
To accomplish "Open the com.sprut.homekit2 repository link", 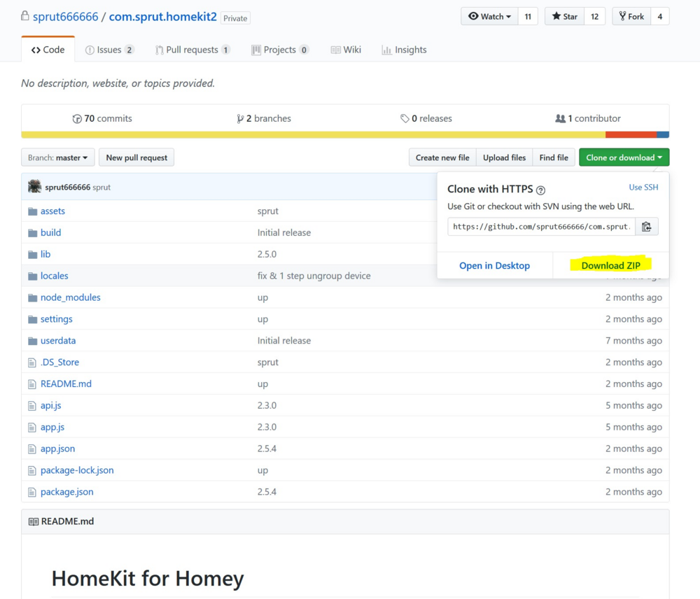I will (x=163, y=17).
